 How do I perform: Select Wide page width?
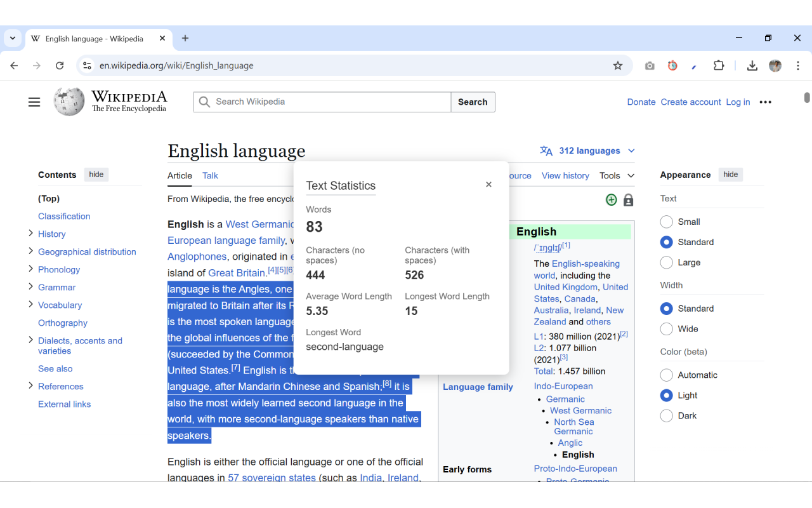click(x=666, y=329)
